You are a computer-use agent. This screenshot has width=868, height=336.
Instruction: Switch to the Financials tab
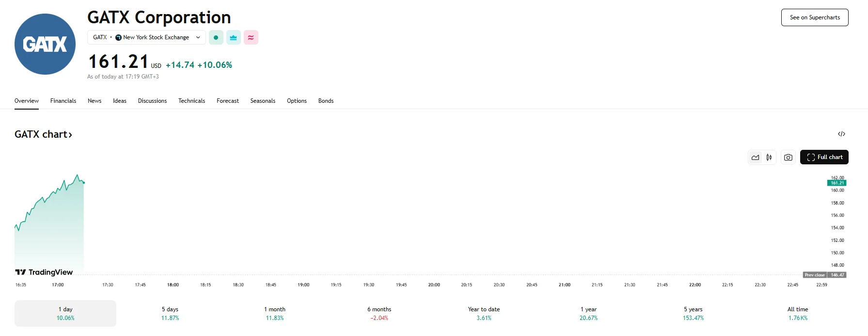click(63, 101)
